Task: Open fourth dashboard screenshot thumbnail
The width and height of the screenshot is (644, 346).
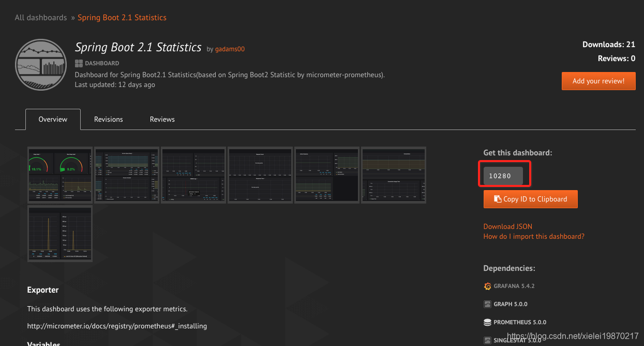Action: point(260,175)
